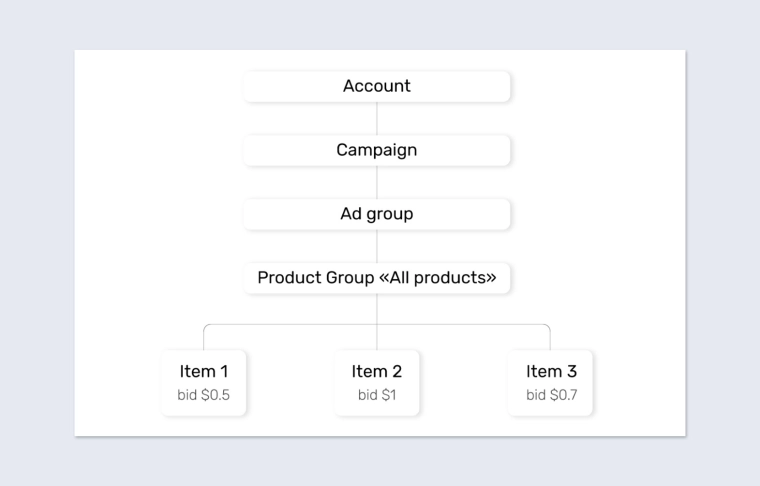Click connector between Ad group and Product Group
This screenshot has height=486, width=760.
coord(377,246)
